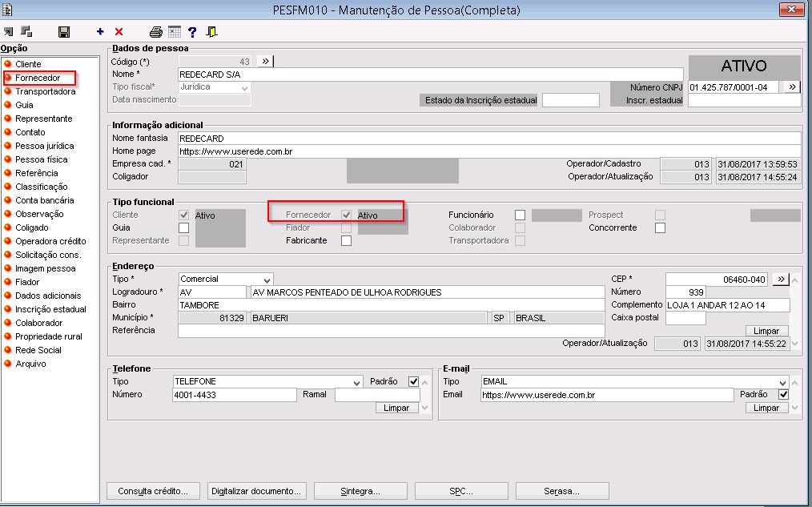
Task: Click Limpar in the Endereço section
Action: click(x=766, y=331)
